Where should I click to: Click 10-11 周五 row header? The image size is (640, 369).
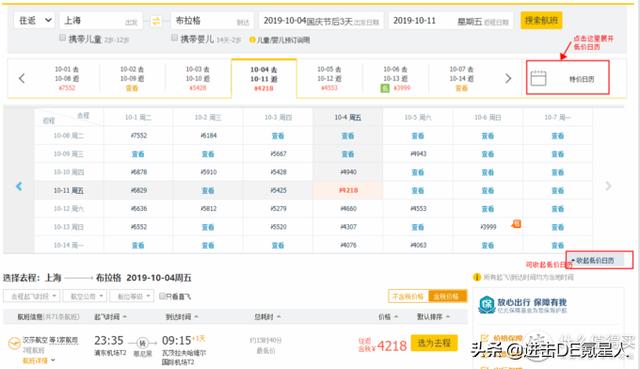(x=69, y=190)
